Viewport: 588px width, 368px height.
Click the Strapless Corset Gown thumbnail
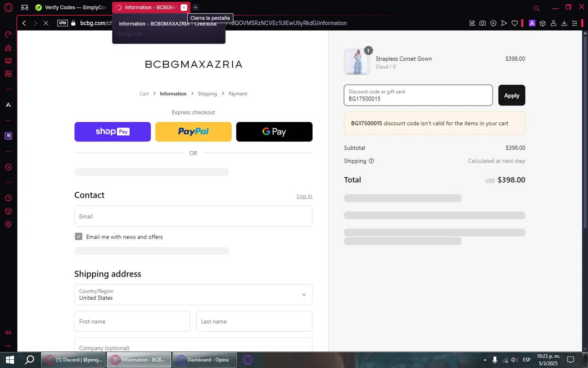357,62
